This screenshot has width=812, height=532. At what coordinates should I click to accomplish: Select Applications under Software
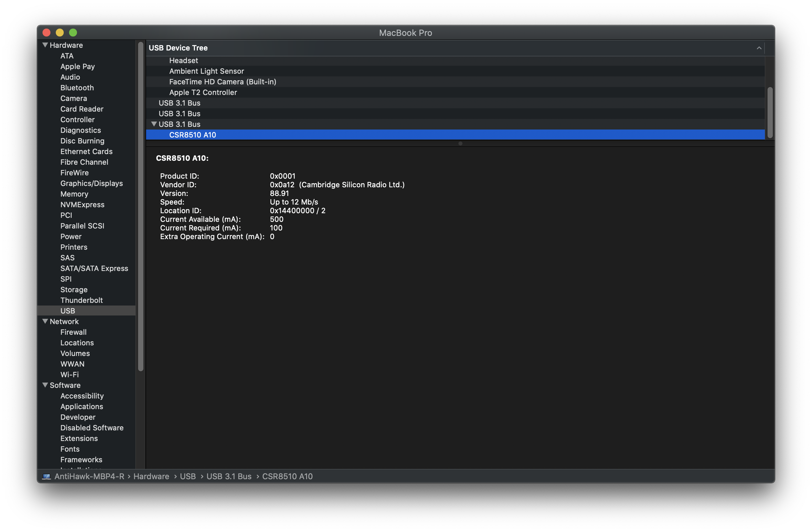[82, 406]
